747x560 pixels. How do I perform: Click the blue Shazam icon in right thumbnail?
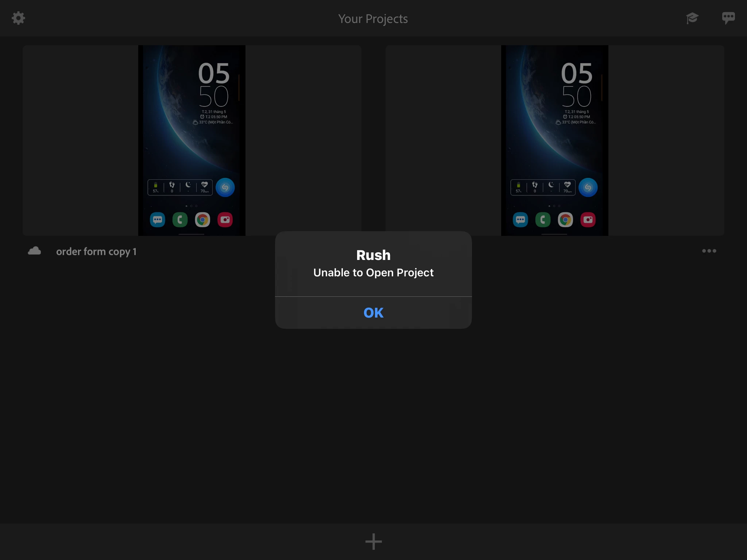point(588,187)
